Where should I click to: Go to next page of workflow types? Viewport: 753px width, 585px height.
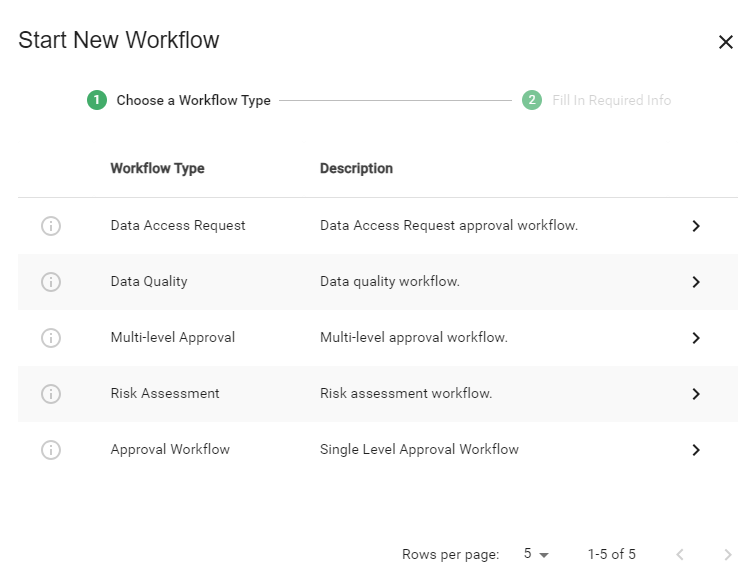[x=728, y=555]
